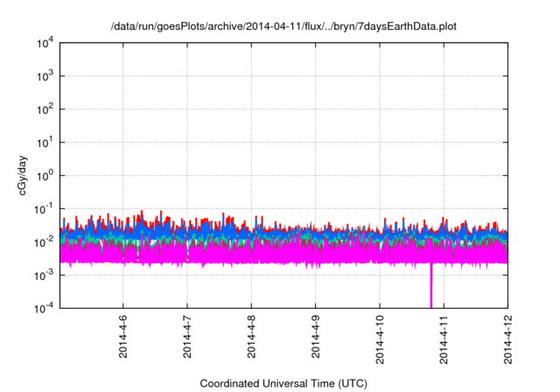Click the 10^-1 y-axis tick label
The image size is (560, 392).
(44, 209)
